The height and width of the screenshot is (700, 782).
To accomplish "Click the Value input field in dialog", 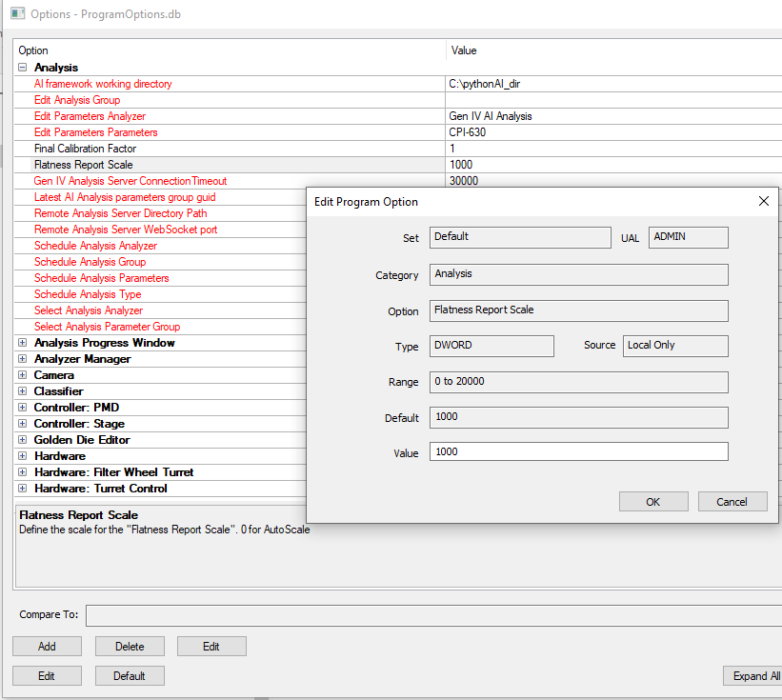I will coord(578,452).
